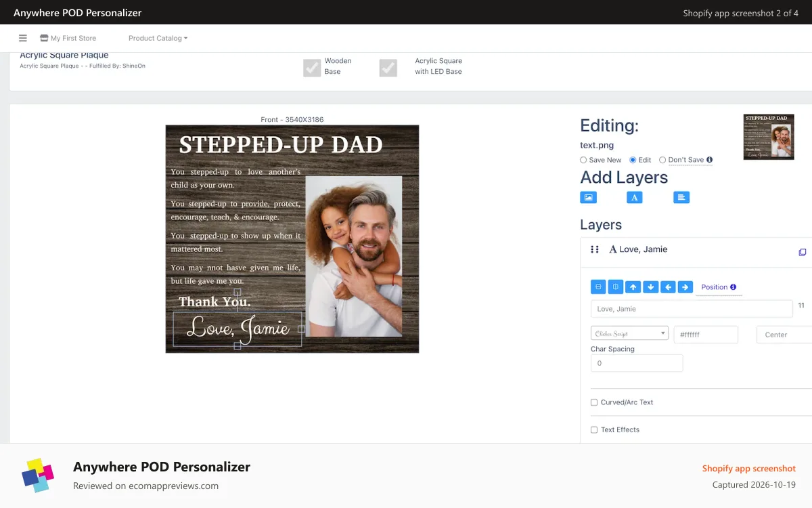The height and width of the screenshot is (508, 812).
Task: Move layer down with arrow button
Action: (x=651, y=287)
